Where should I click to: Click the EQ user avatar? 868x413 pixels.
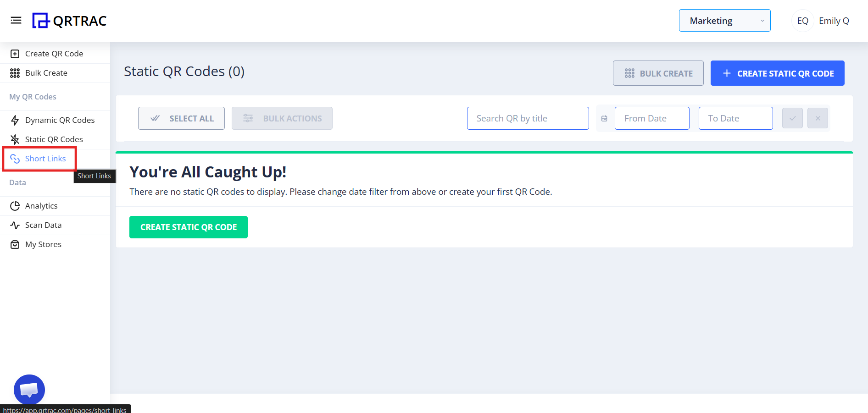point(802,21)
